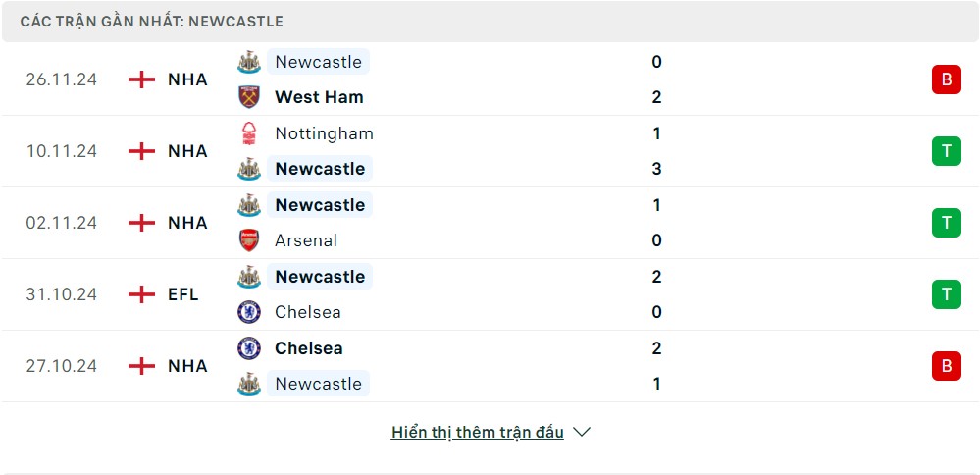Open the West Ham team link

[319, 97]
